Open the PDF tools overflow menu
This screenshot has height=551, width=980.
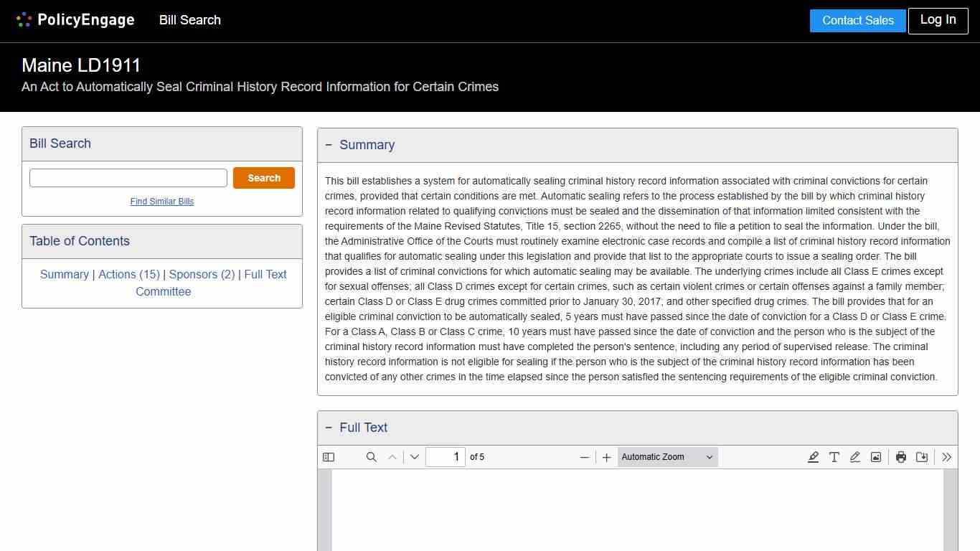[x=947, y=457]
